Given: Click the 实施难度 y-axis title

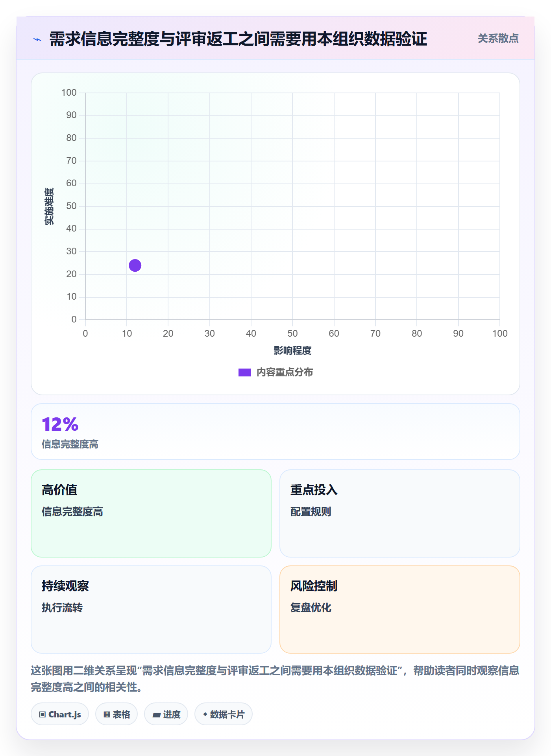Looking at the screenshot, I should pyautogui.click(x=49, y=206).
